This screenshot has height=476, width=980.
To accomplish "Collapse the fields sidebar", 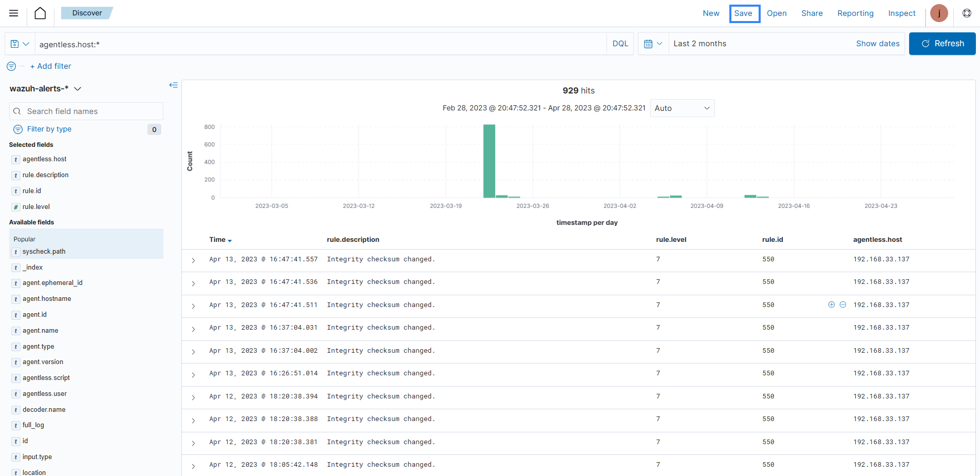I will pyautogui.click(x=174, y=85).
